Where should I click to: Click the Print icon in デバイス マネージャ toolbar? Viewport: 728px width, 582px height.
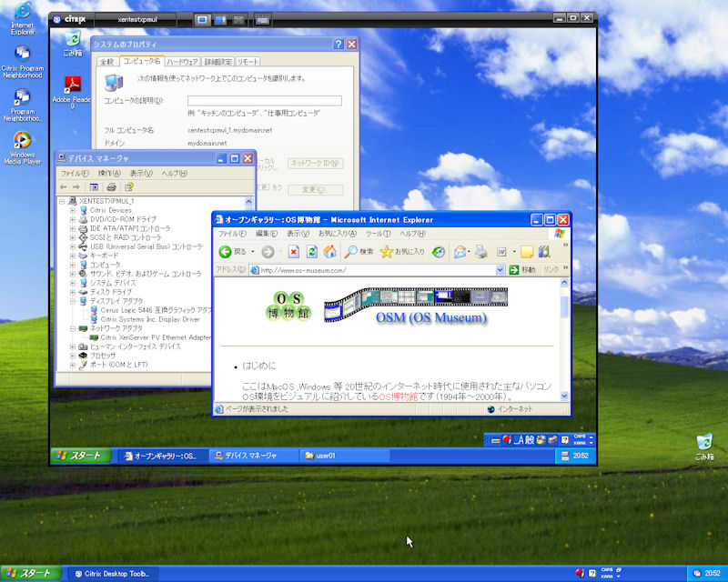click(x=111, y=187)
